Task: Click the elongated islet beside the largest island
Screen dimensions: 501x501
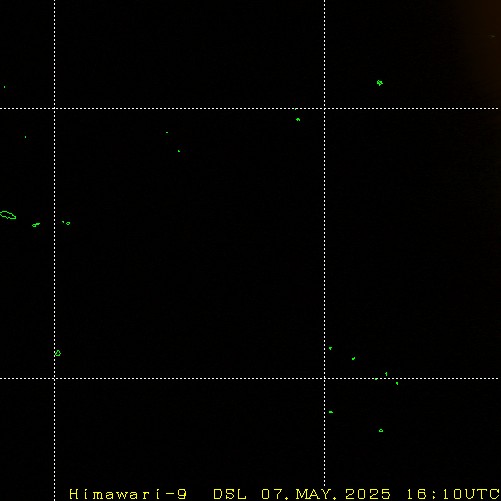Action: coord(36,225)
